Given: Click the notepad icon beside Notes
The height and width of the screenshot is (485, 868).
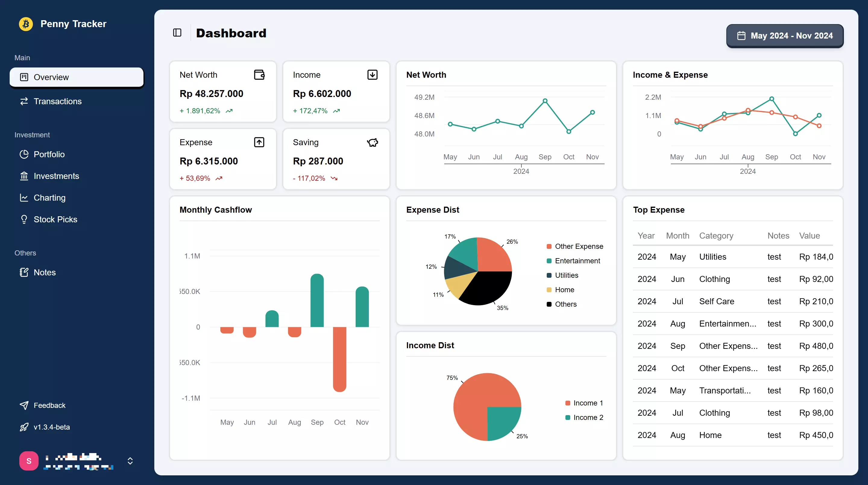Looking at the screenshot, I should pos(24,272).
